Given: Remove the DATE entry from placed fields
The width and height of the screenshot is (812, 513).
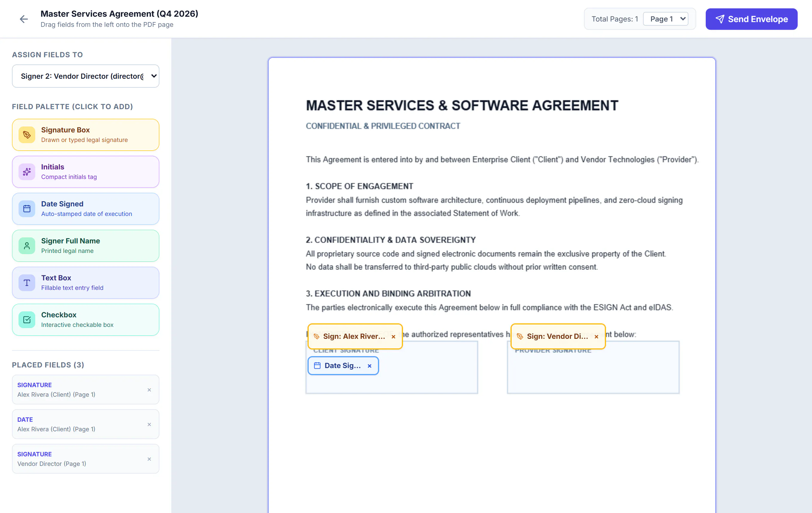Looking at the screenshot, I should (x=149, y=424).
